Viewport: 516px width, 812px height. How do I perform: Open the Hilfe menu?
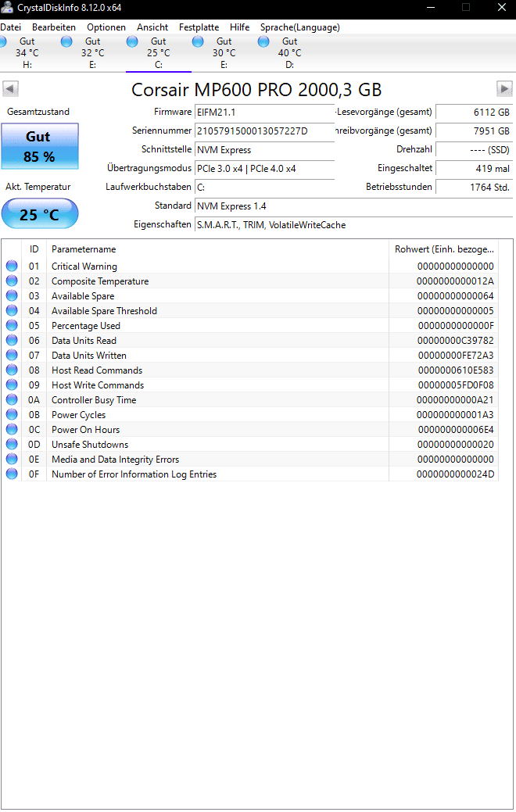[240, 27]
